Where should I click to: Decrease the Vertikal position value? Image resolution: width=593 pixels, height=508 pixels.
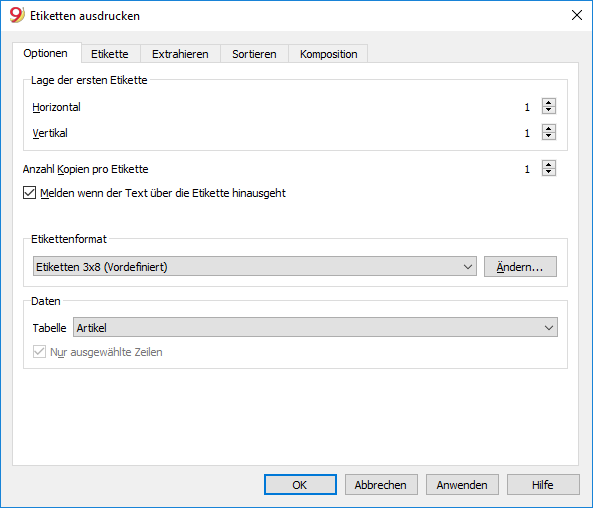[549, 136]
